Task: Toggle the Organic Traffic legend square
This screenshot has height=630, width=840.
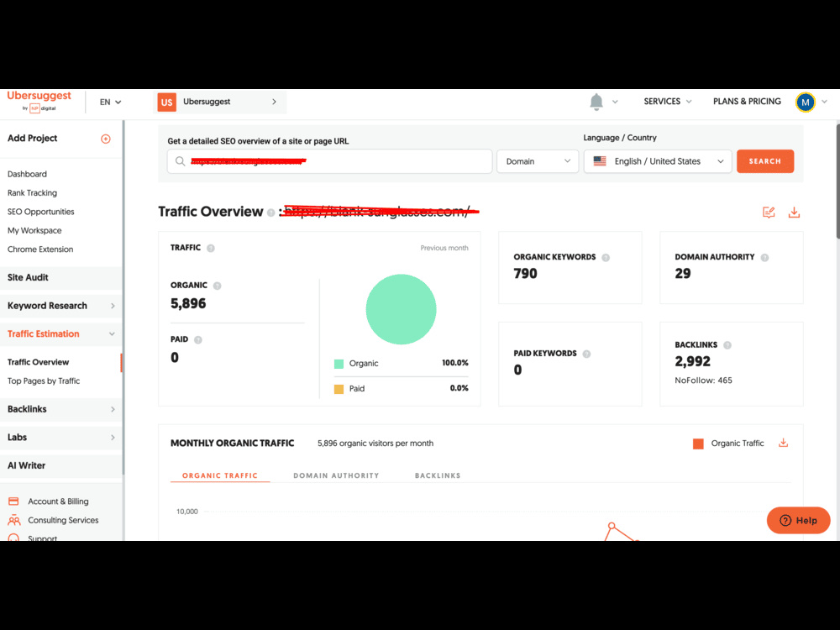Action: [x=698, y=444]
